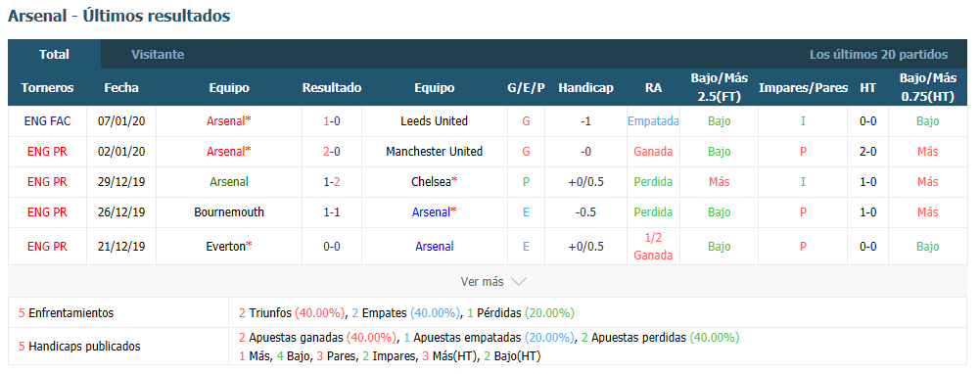
Task: Click Arsenal in the Everton match row
Action: 434,247
